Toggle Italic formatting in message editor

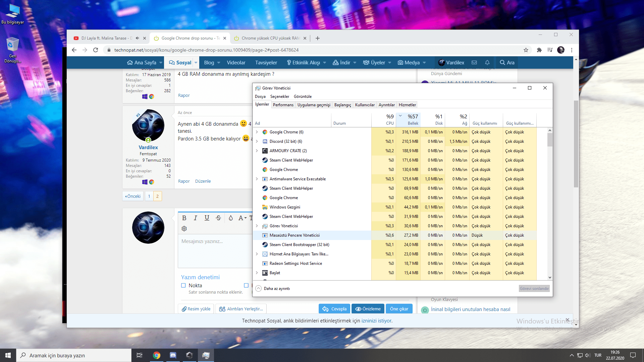tap(196, 218)
